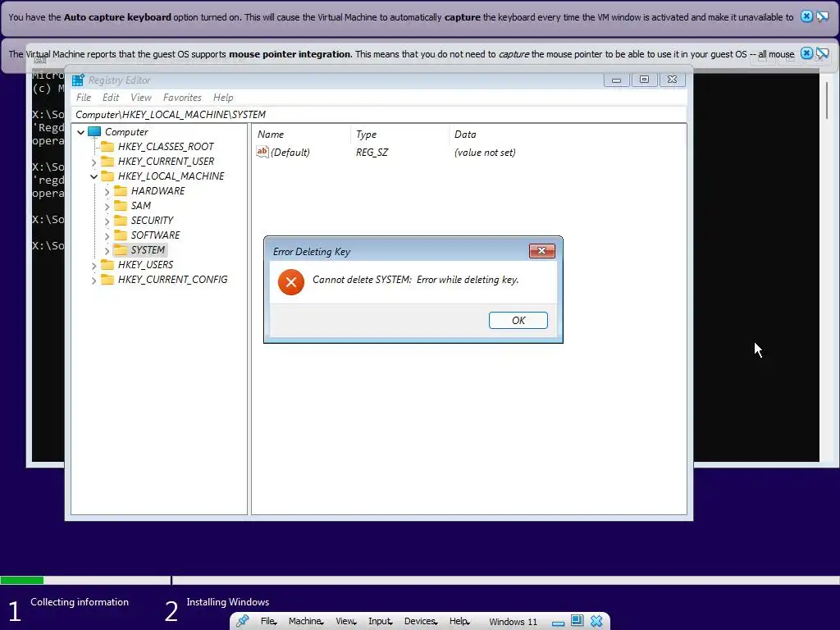
Task: Click the command prompt window scrollbar
Action: click(827, 100)
